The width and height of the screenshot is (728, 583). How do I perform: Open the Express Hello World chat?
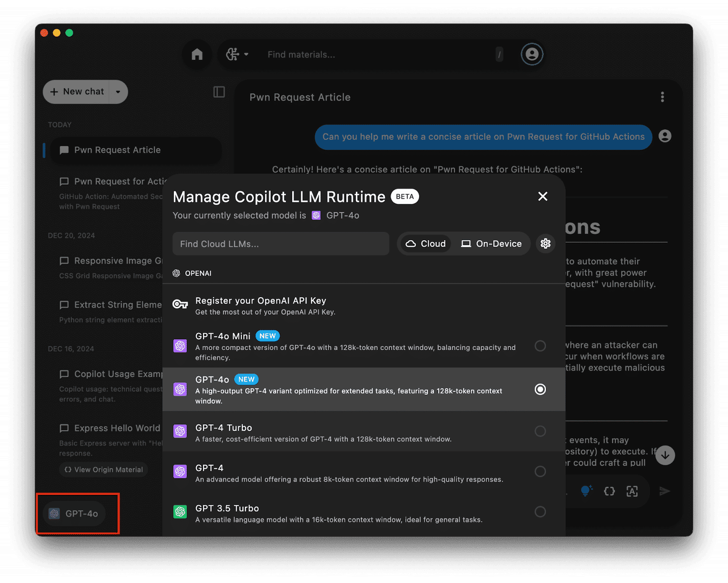pyautogui.click(x=111, y=439)
